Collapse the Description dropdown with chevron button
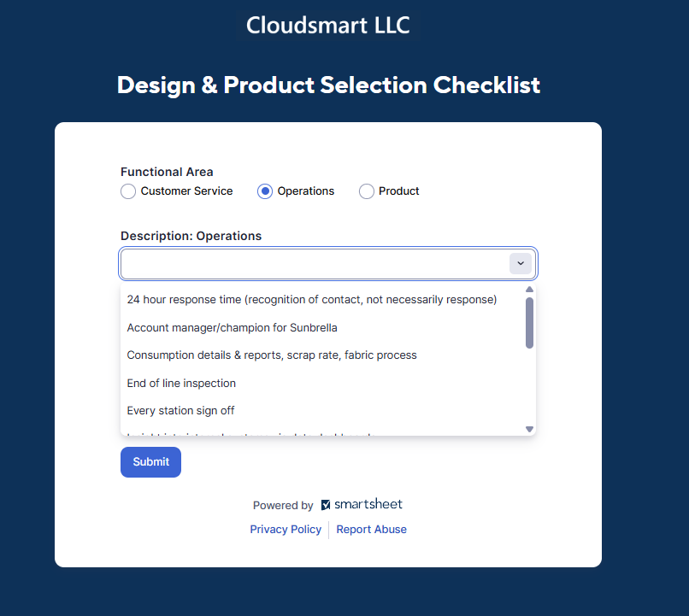This screenshot has height=616, width=689. click(x=521, y=264)
